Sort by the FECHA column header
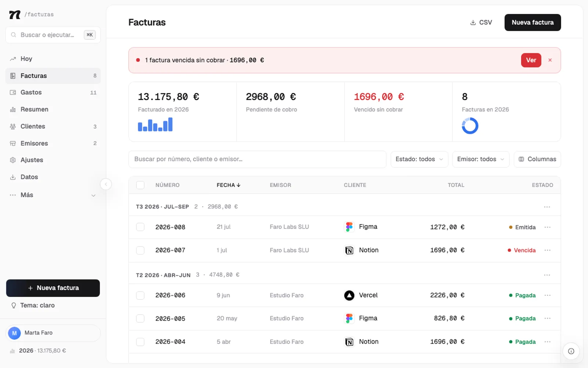 pos(228,185)
